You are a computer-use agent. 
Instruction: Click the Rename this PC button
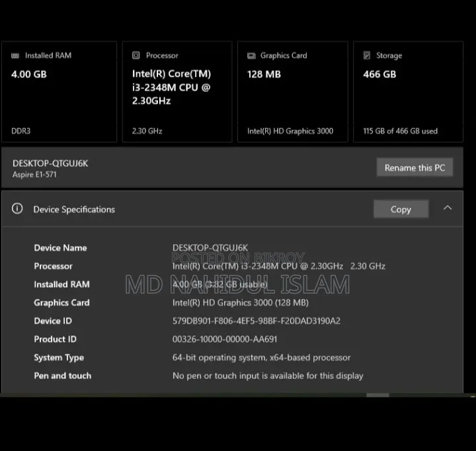(415, 167)
